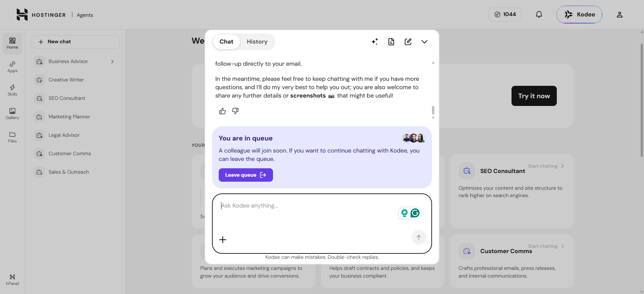Viewport: 644px width, 294px height.
Task: Open Skills in left sidebar
Action: pos(12,91)
